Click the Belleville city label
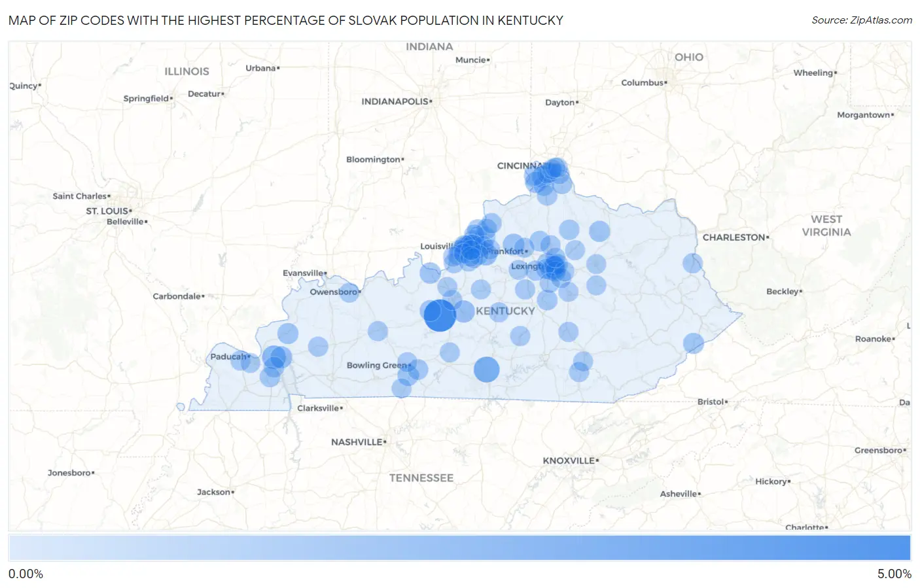This screenshot has height=588, width=920. click(x=126, y=221)
